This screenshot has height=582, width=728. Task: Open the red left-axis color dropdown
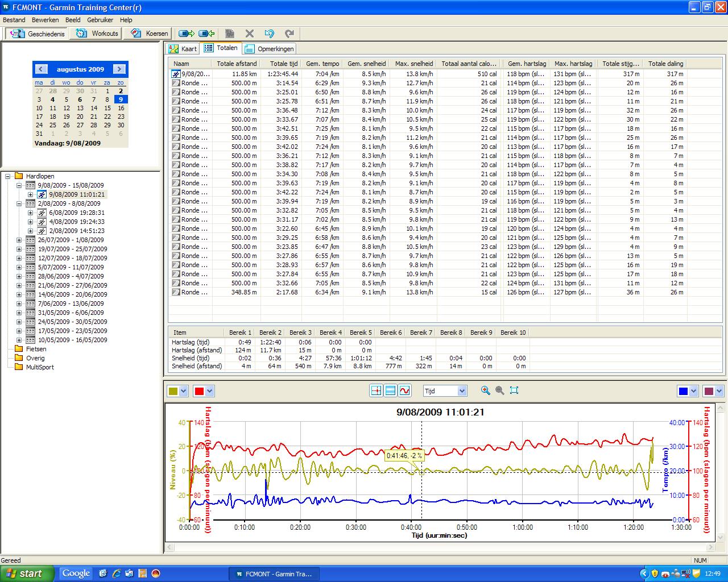pyautogui.click(x=210, y=391)
